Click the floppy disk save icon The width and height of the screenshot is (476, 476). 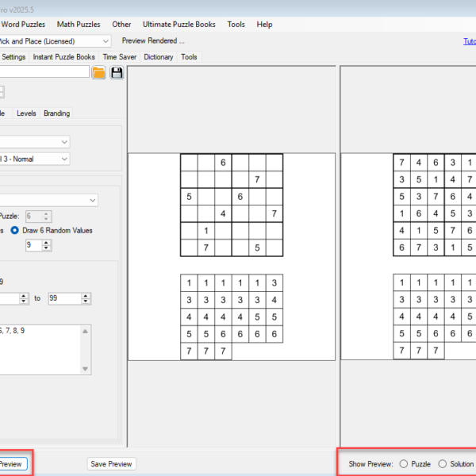(117, 73)
